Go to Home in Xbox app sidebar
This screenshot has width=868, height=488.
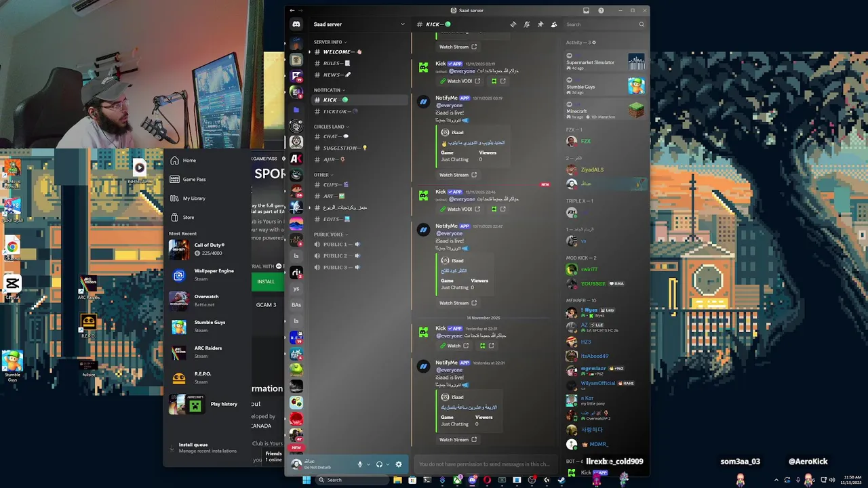pos(207,161)
